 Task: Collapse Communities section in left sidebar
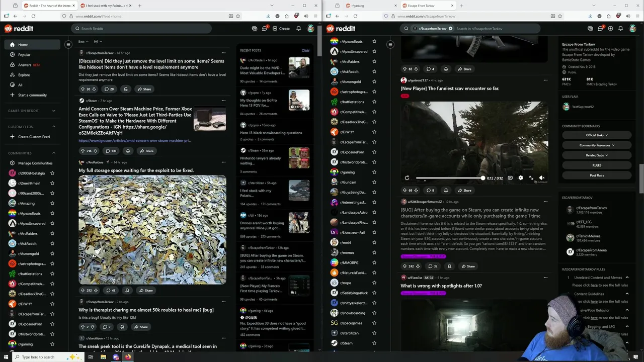(x=54, y=153)
